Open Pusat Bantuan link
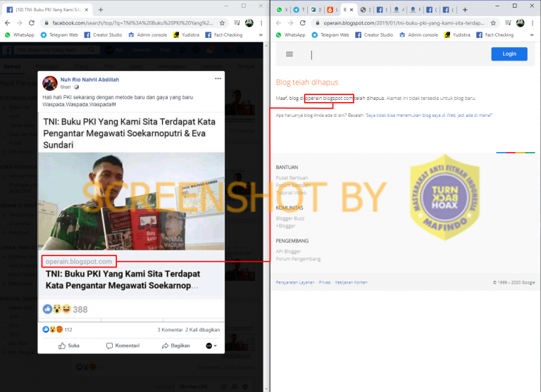This screenshot has width=541, height=392. (292, 177)
